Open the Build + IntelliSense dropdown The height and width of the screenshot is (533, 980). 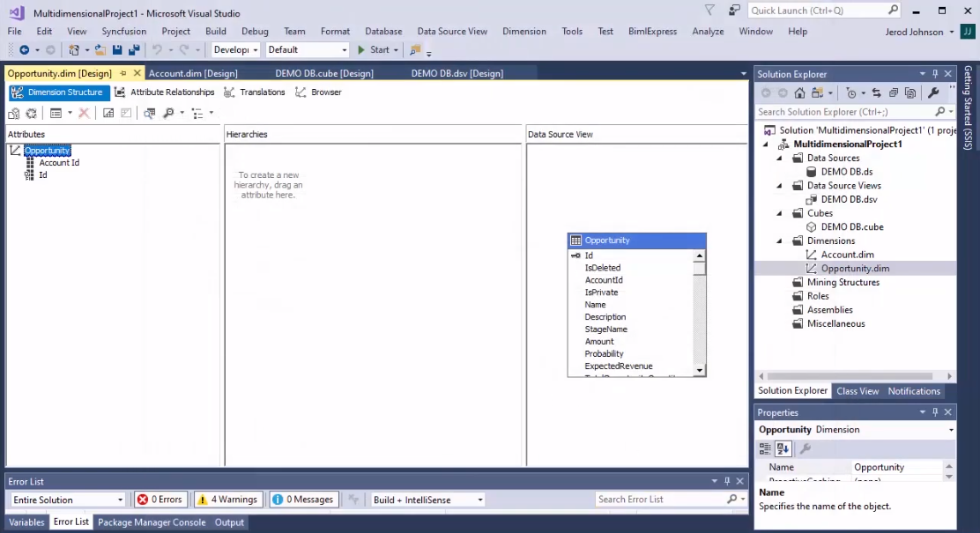[427, 499]
